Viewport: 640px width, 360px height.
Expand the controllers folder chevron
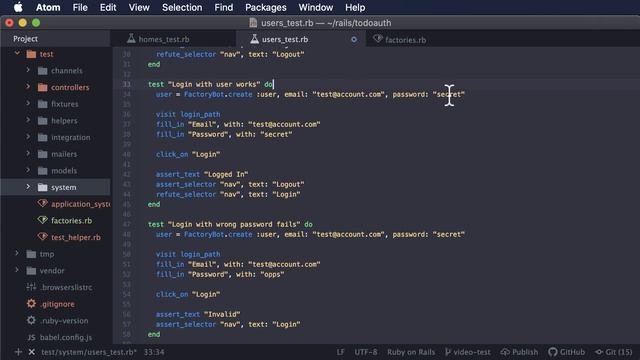tap(28, 87)
